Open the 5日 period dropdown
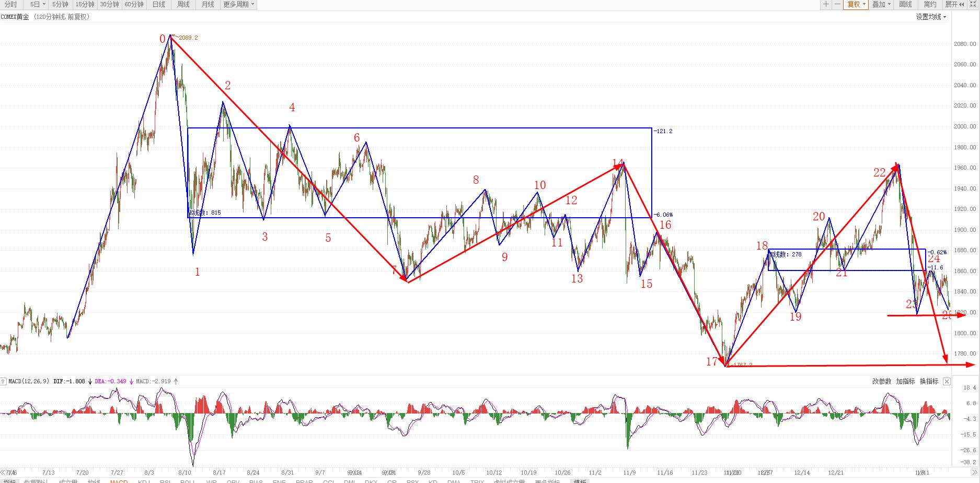The image size is (980, 483). pos(37,4)
